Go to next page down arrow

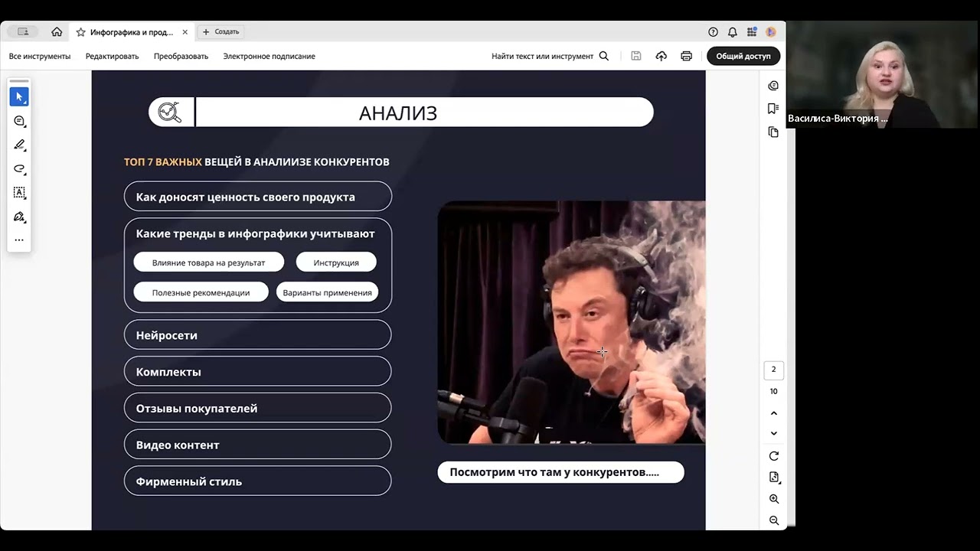(773, 433)
